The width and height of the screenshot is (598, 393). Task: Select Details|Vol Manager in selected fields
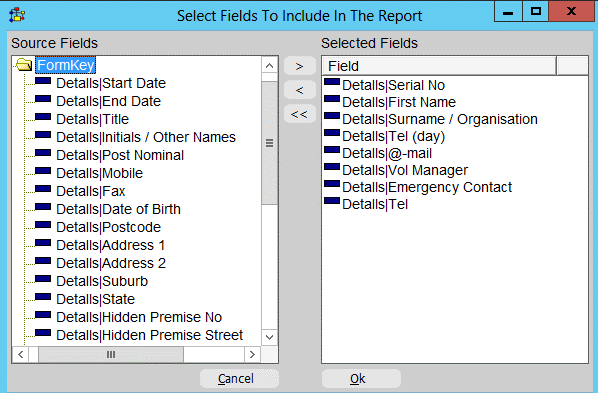tap(405, 170)
